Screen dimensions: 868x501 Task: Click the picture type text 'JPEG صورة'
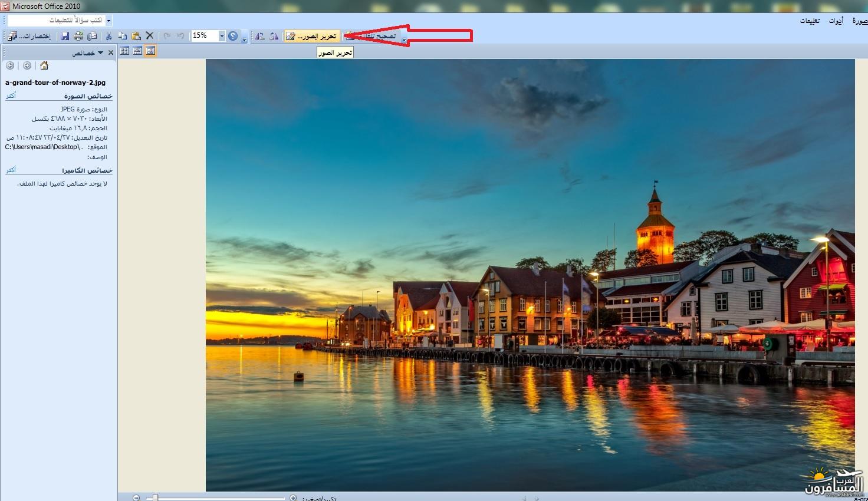coord(75,109)
